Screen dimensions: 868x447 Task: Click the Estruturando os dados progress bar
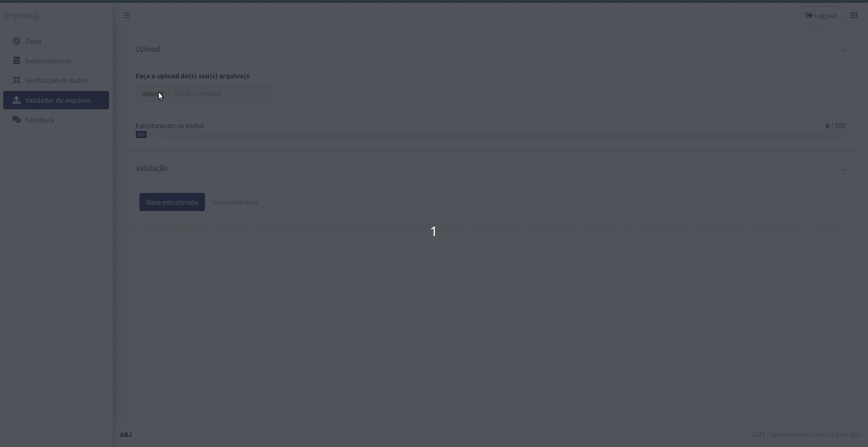[x=491, y=135]
